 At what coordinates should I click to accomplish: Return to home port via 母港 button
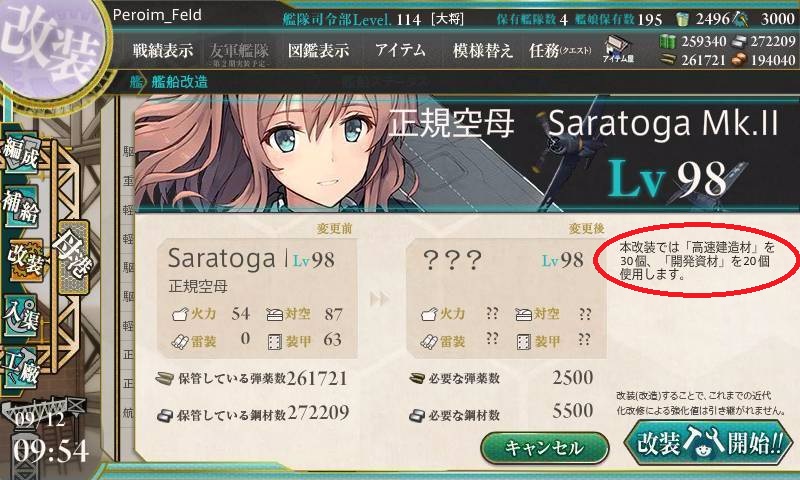73,258
